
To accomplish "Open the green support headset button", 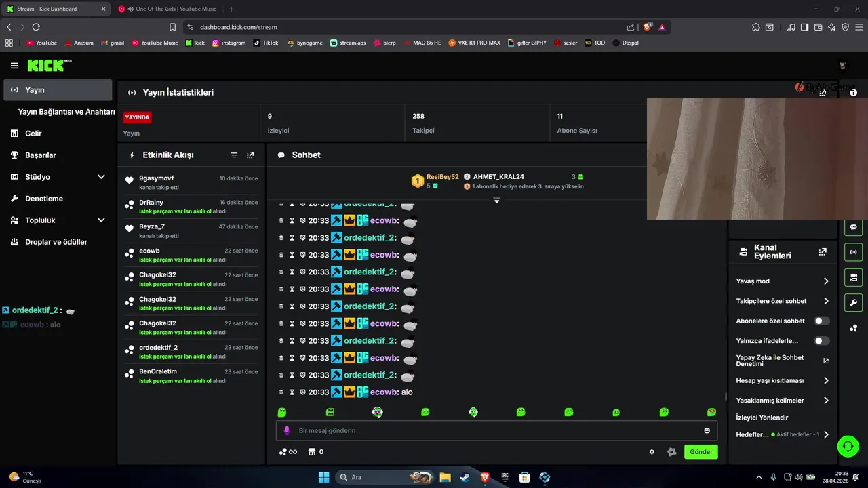I will 848,446.
